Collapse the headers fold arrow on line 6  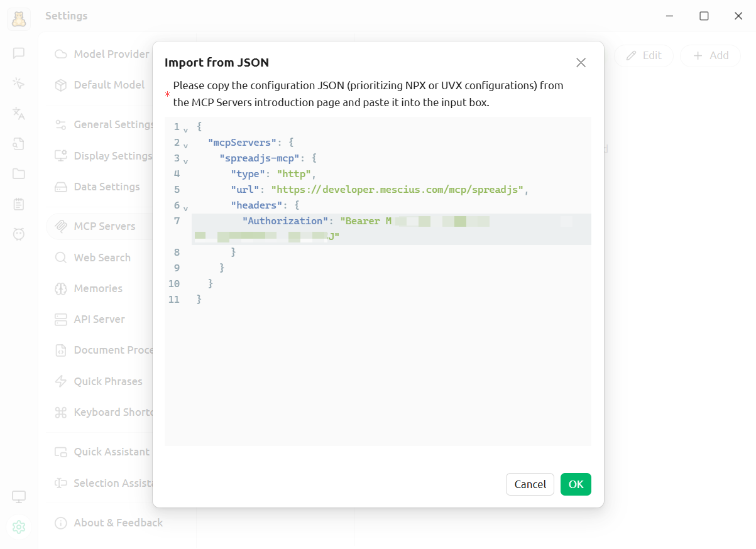click(186, 208)
